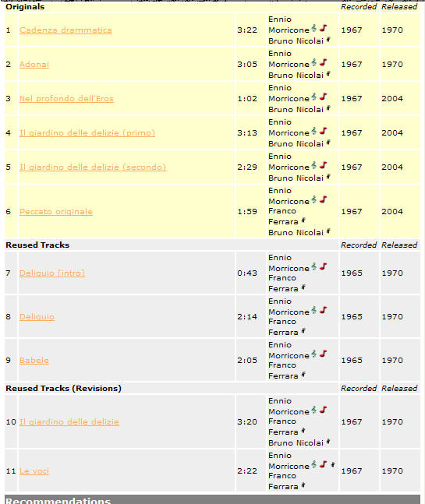The image size is (425, 504).
Task: Click conductor icon beside Bruno Nicolai, track 1
Action: click(328, 40)
